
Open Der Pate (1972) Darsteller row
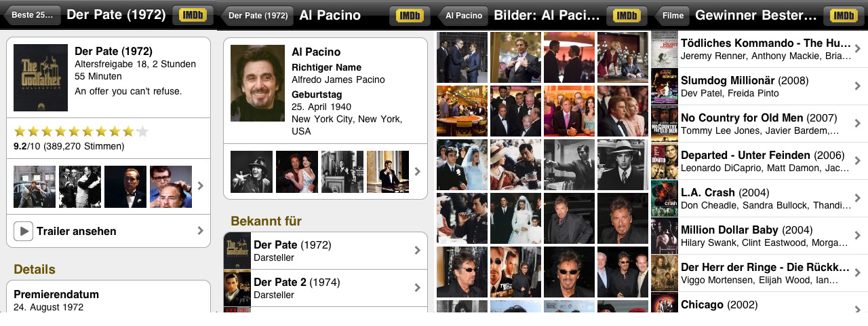tap(325, 251)
